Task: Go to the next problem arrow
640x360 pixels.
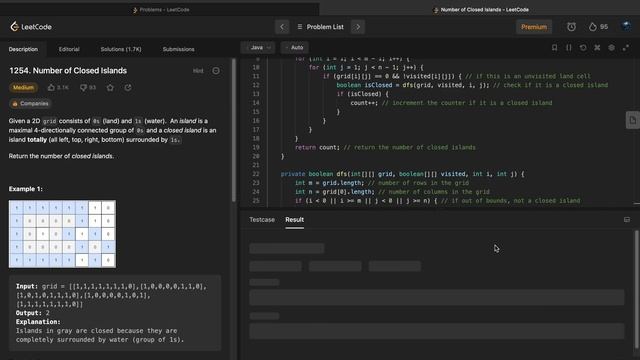Action: 358,27
